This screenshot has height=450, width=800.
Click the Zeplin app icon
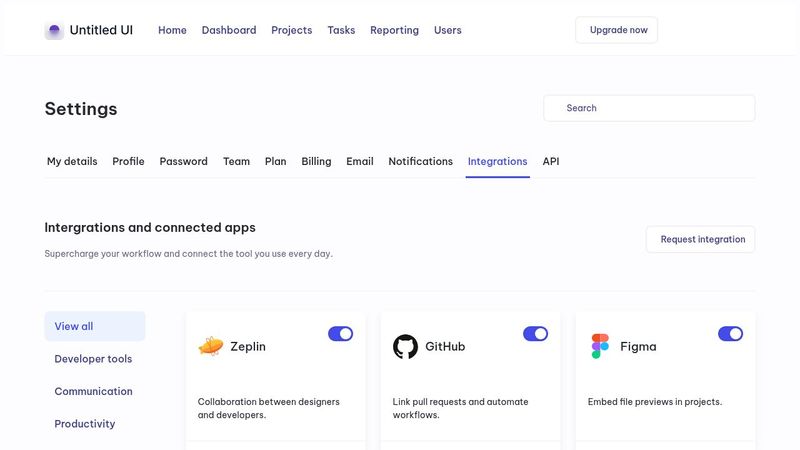coord(210,347)
